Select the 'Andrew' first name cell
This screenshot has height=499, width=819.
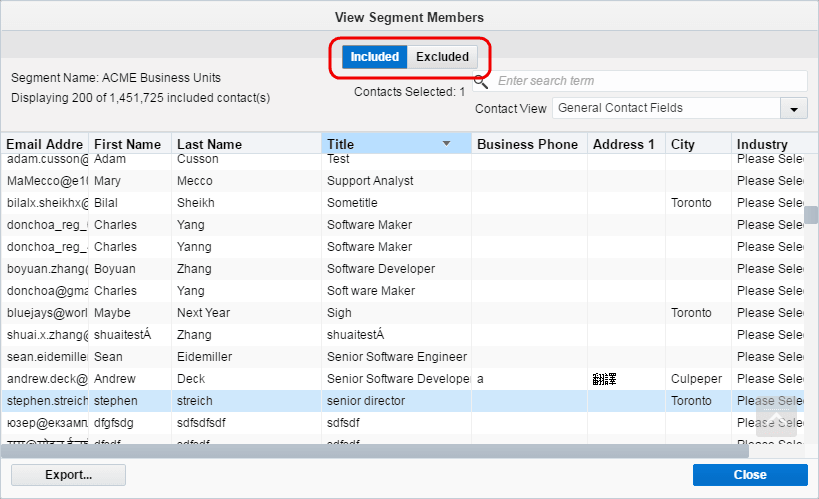click(130, 378)
